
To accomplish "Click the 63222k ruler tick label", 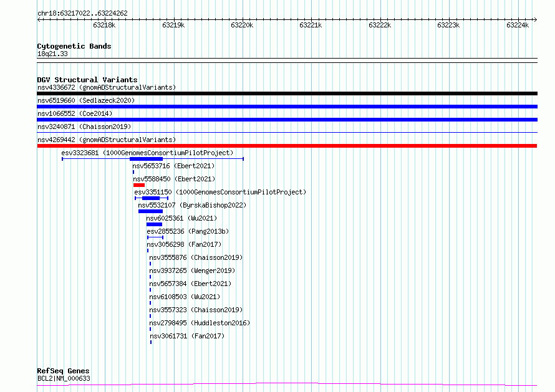I will click(380, 25).
